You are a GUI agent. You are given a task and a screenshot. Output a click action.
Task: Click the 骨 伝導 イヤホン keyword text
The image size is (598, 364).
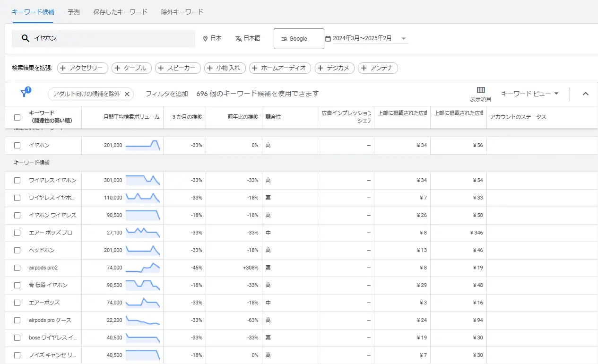(48, 285)
